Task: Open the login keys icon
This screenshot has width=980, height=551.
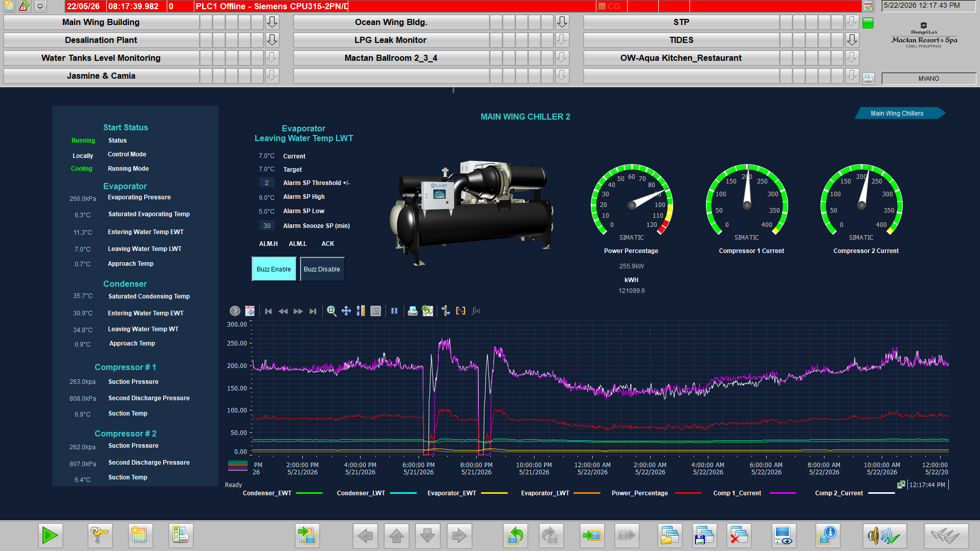Action: click(99, 536)
